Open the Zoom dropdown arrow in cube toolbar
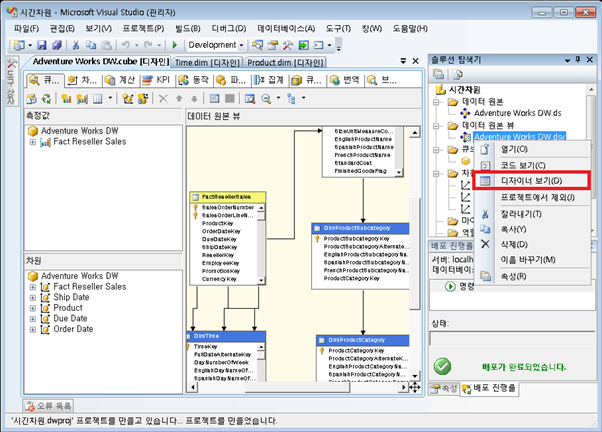 pyautogui.click(x=278, y=98)
